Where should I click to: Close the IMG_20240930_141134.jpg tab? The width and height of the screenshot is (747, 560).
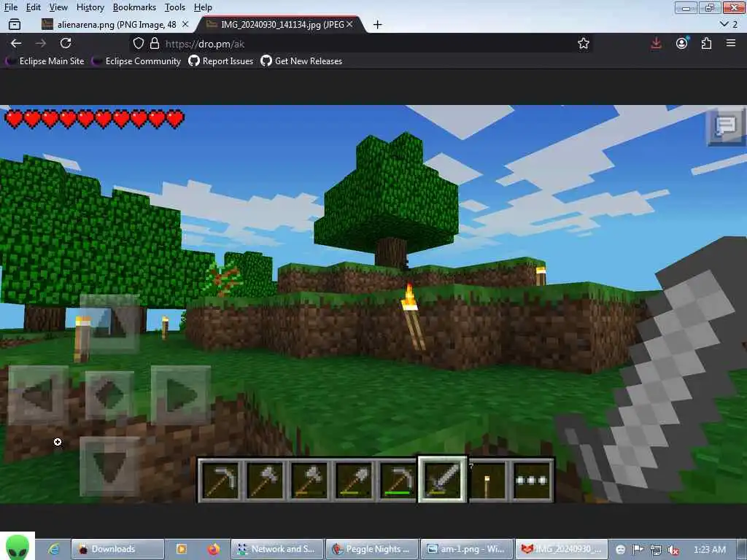(349, 24)
